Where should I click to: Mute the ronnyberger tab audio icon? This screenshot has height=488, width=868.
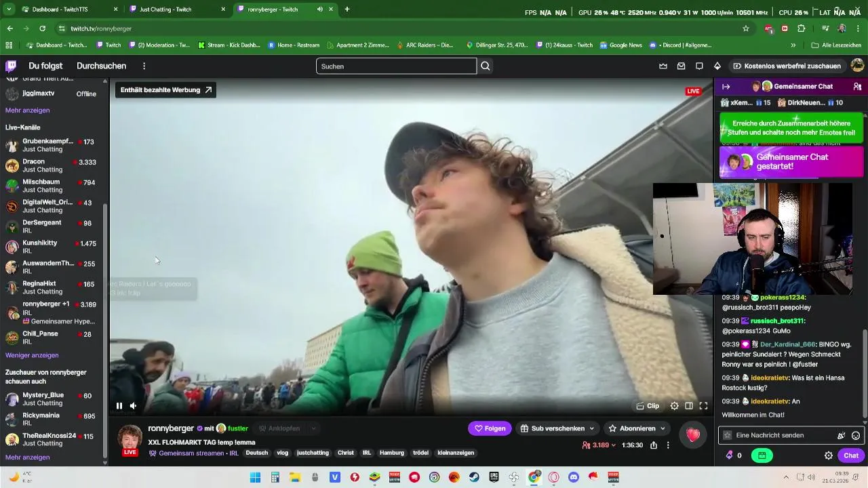coord(320,9)
